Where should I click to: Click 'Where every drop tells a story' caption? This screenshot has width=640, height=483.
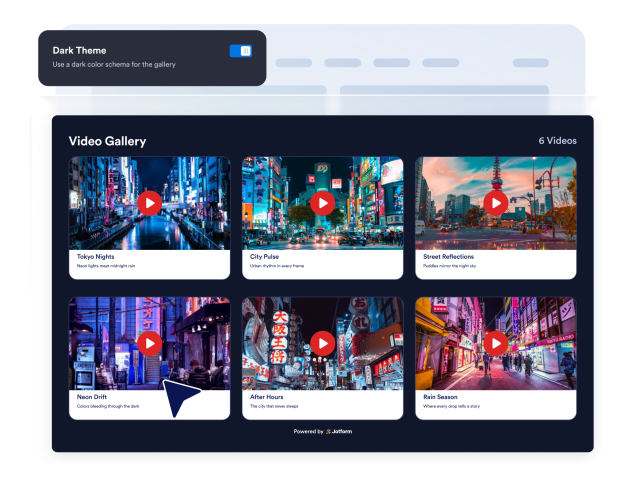[x=451, y=406]
